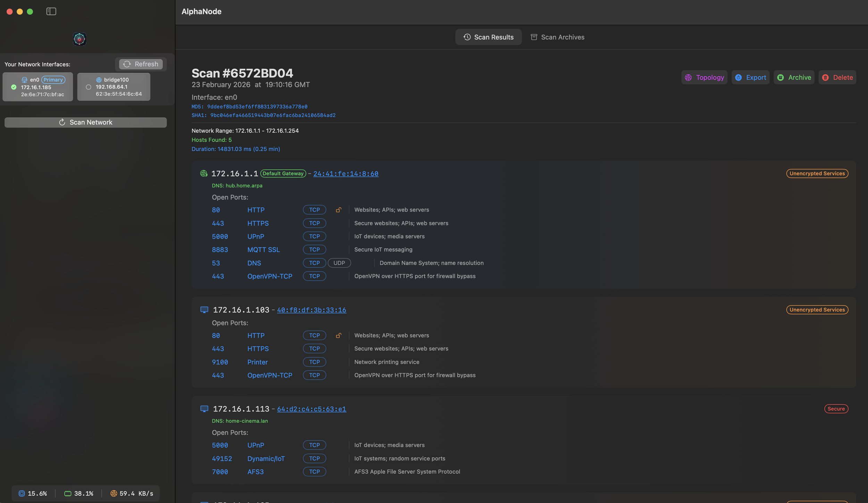This screenshot has width=868, height=503.
Task: Select the bridge100 interface radio button
Action: (89, 87)
